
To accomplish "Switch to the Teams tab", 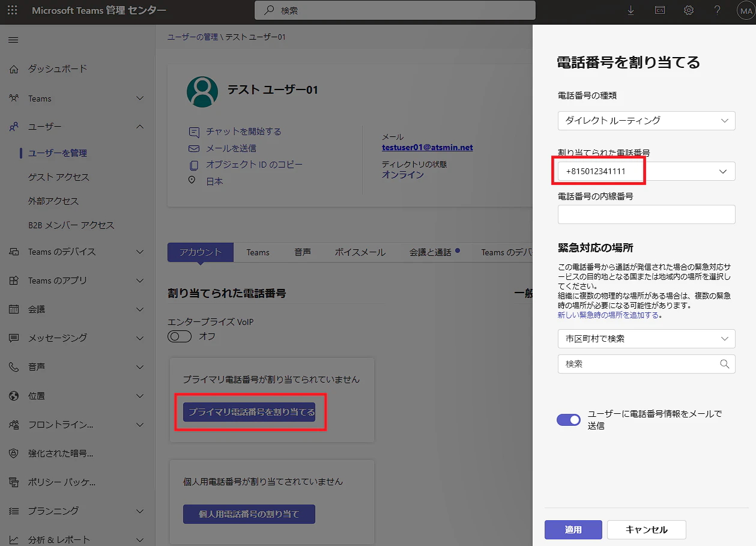I will point(258,252).
